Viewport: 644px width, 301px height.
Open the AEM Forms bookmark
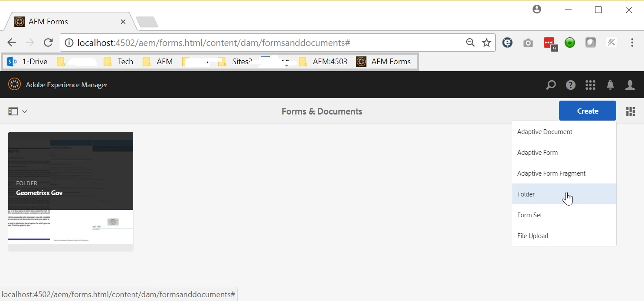(x=383, y=62)
